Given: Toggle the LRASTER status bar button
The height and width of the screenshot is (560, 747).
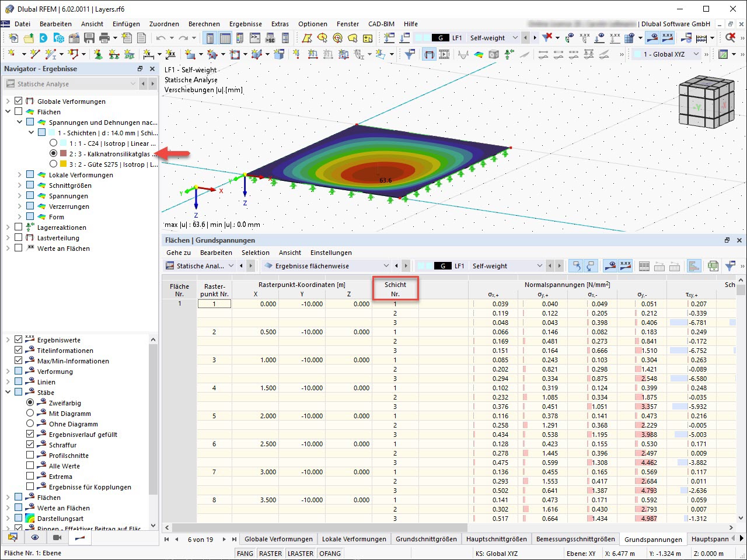Looking at the screenshot, I should click(301, 554).
